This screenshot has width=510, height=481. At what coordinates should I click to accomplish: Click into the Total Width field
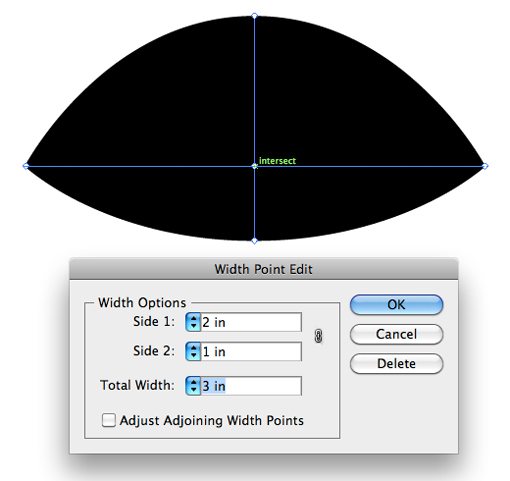[251, 386]
